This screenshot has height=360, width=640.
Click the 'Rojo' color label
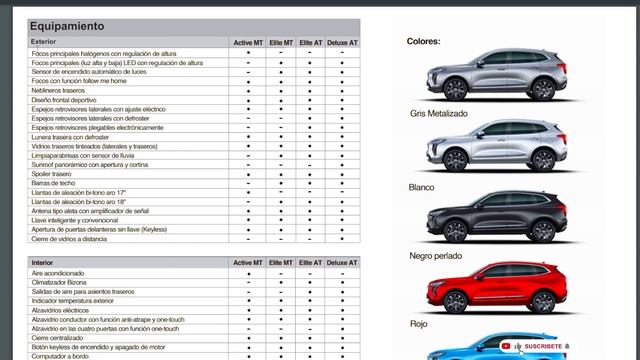[418, 324]
